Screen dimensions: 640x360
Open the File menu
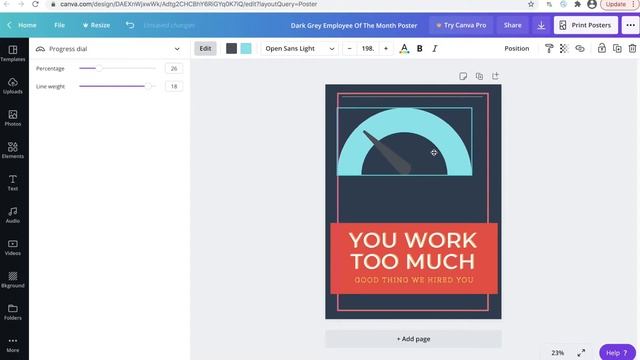(x=60, y=25)
